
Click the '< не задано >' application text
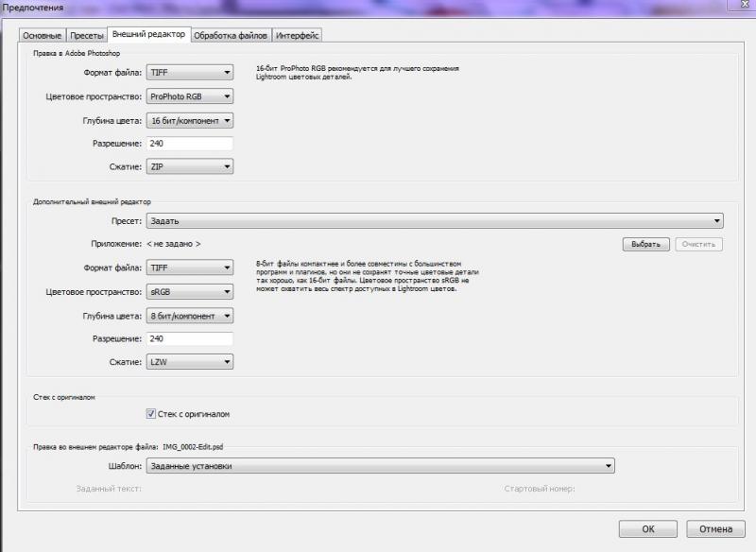(174, 244)
